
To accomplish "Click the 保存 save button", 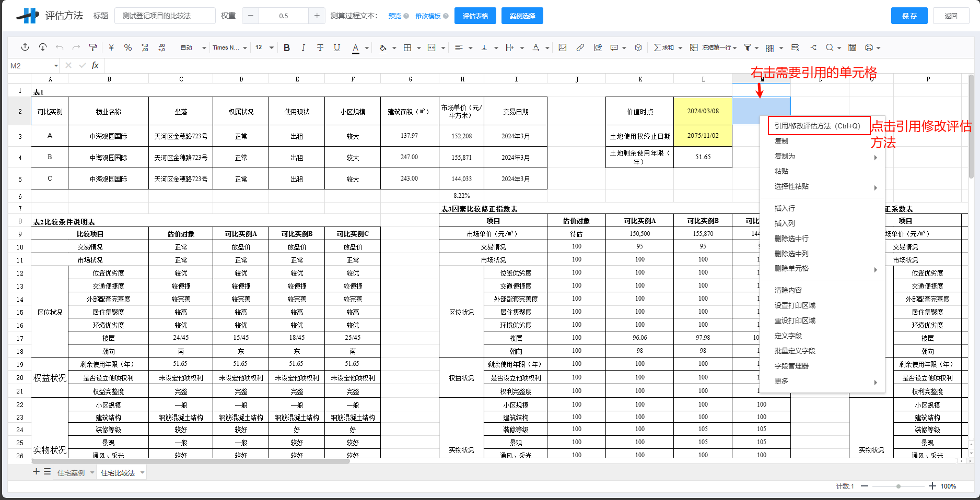I will point(909,16).
